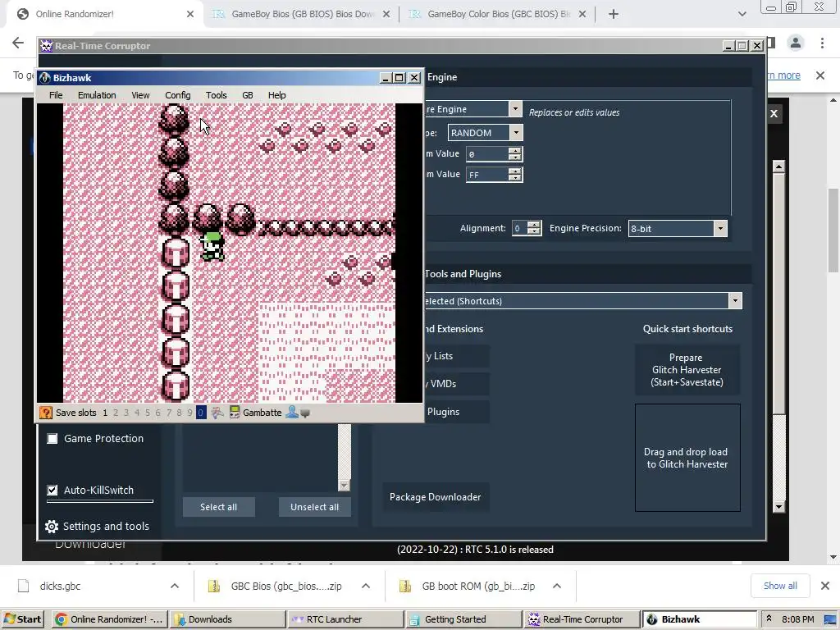Open the View menu in Bizhawk
This screenshot has width=840, height=630.
pyautogui.click(x=140, y=95)
